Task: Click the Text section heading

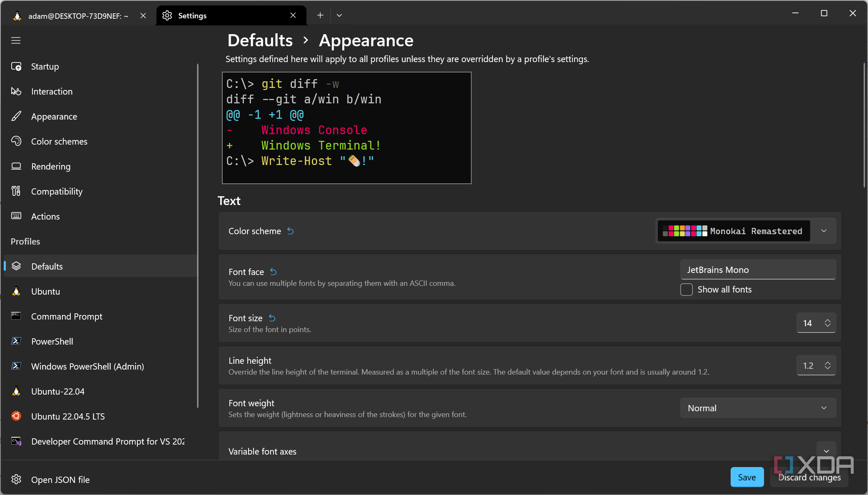Action: [229, 201]
